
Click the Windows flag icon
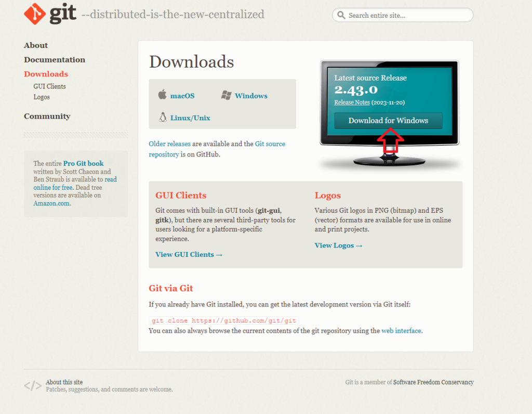[x=227, y=95]
